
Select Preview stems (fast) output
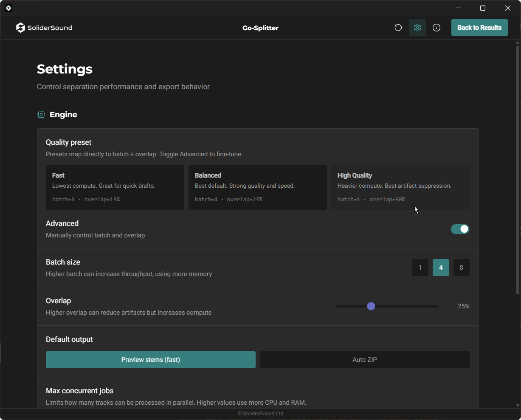[151, 360]
